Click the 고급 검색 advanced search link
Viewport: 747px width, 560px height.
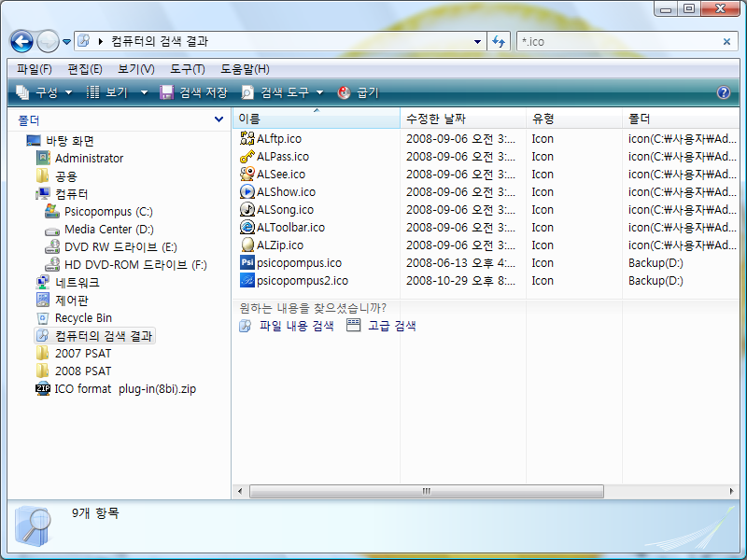pyautogui.click(x=392, y=326)
